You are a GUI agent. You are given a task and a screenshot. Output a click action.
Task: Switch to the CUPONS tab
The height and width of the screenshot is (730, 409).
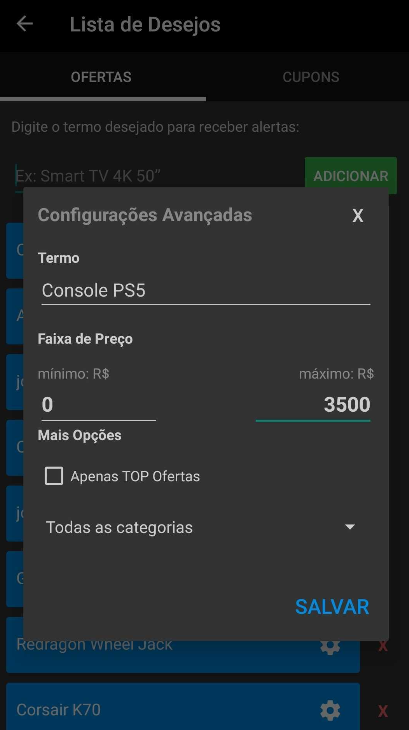click(x=310, y=77)
